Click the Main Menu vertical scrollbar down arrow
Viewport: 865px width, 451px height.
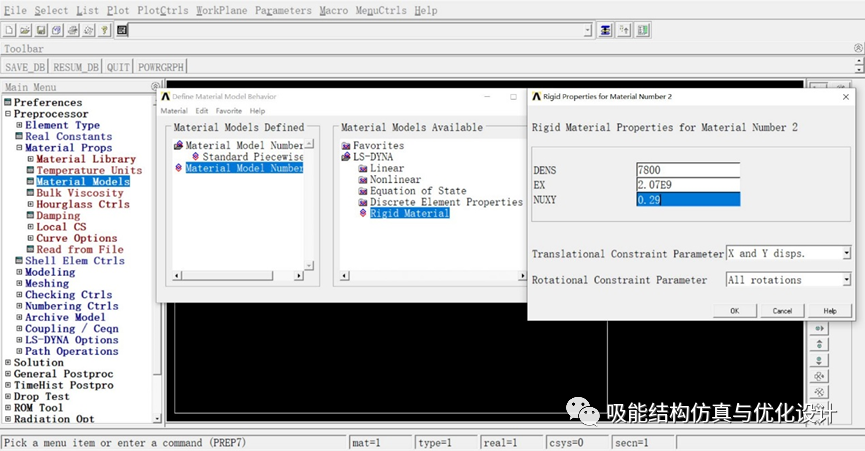pos(157,419)
